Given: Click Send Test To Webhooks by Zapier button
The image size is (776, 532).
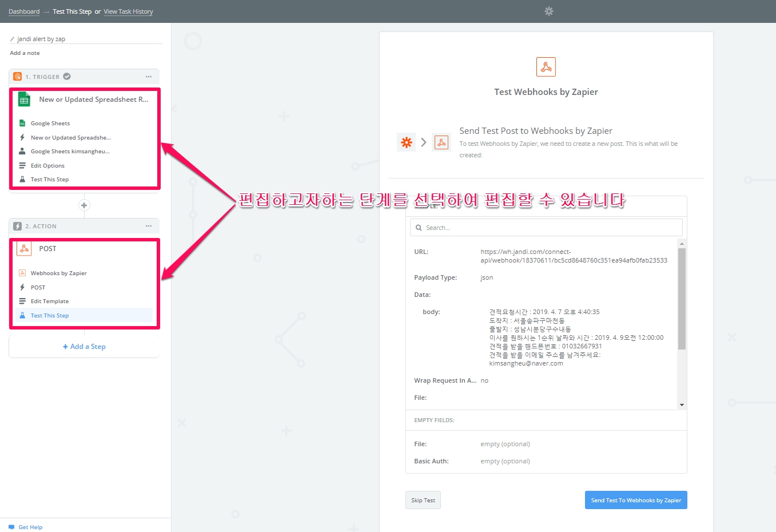Looking at the screenshot, I should point(636,500).
